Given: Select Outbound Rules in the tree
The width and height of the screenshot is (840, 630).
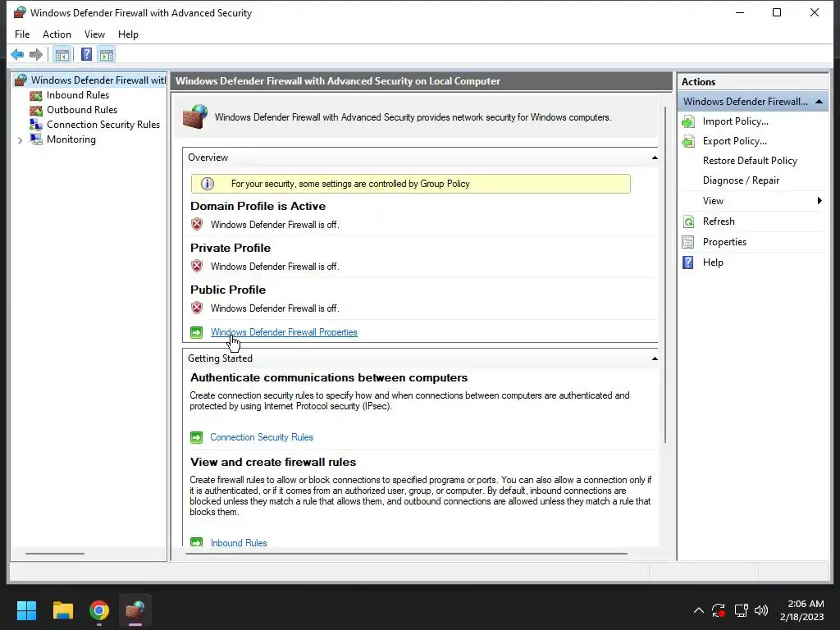Looking at the screenshot, I should (82, 110).
